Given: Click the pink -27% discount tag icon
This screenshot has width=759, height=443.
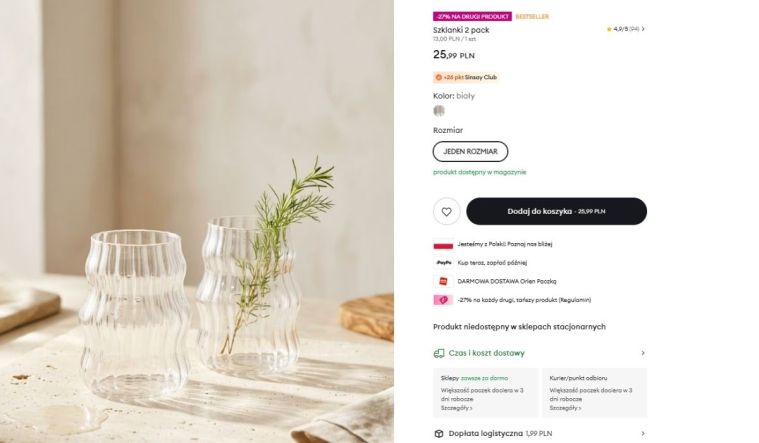Looking at the screenshot, I should coord(442,299).
